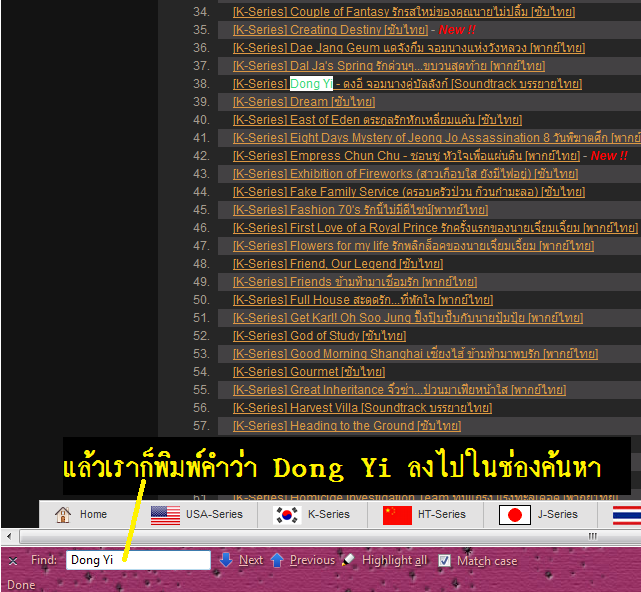Open First Love of a Royal Prince link
Image resolution: width=641 pixels, height=592 pixels.
coord(435,228)
